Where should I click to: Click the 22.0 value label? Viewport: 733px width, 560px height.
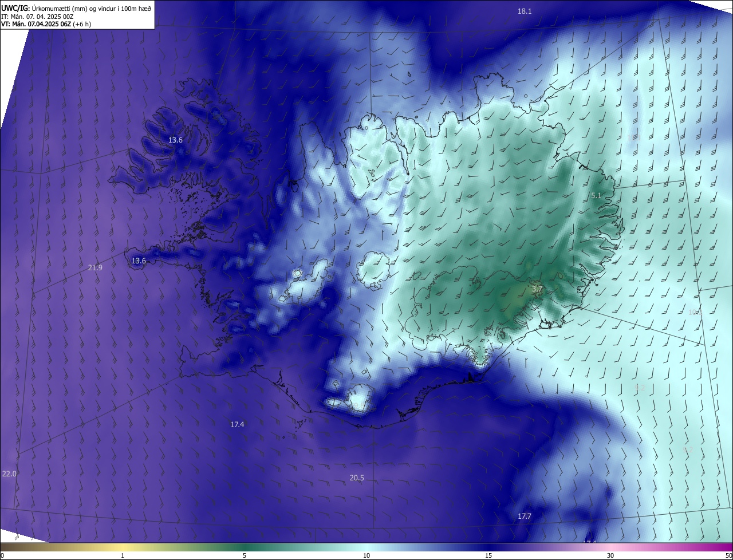10,474
